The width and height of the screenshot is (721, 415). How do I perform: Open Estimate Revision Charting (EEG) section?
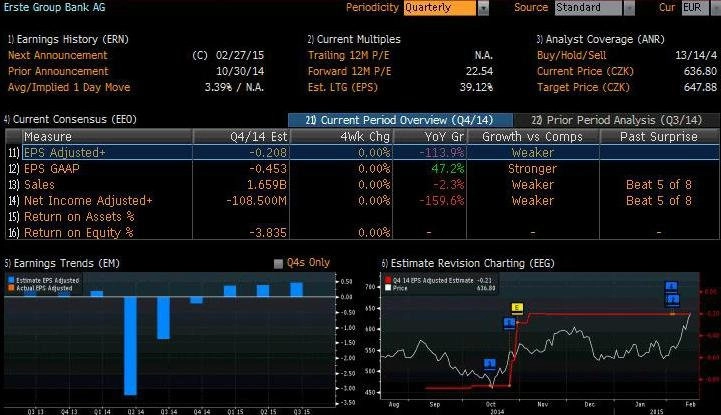pyautogui.click(x=468, y=263)
